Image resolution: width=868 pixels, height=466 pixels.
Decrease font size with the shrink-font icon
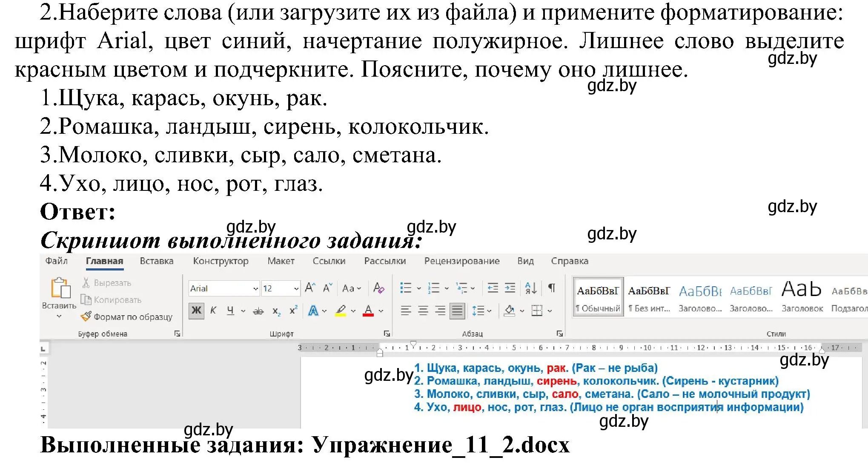327,288
